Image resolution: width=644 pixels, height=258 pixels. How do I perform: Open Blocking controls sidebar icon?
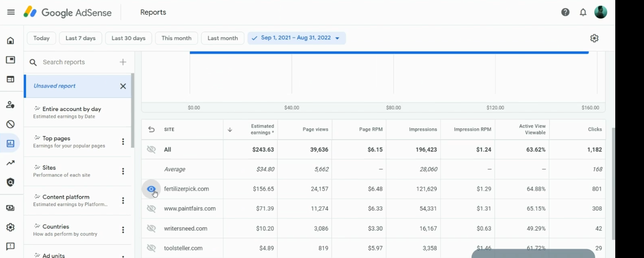coord(10,124)
